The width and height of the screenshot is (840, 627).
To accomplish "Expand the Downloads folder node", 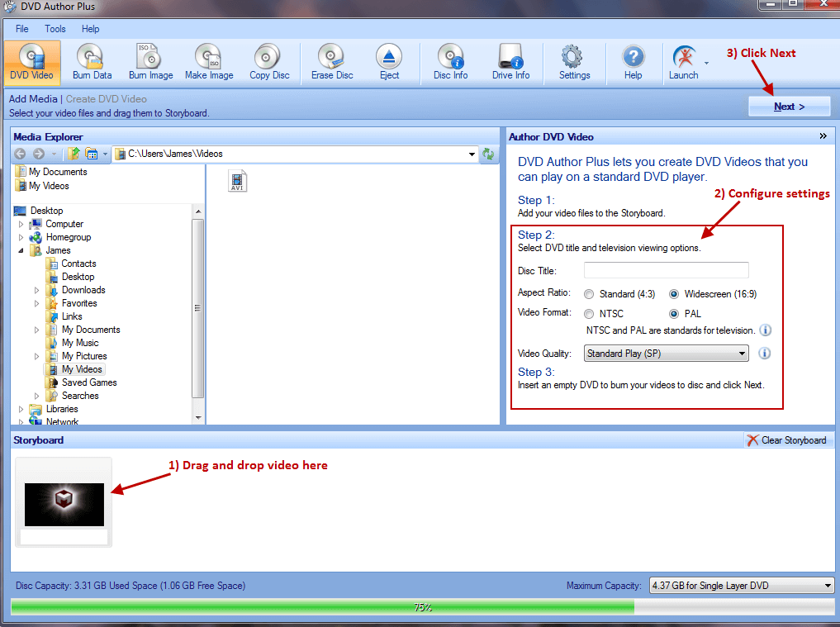I will coord(36,290).
